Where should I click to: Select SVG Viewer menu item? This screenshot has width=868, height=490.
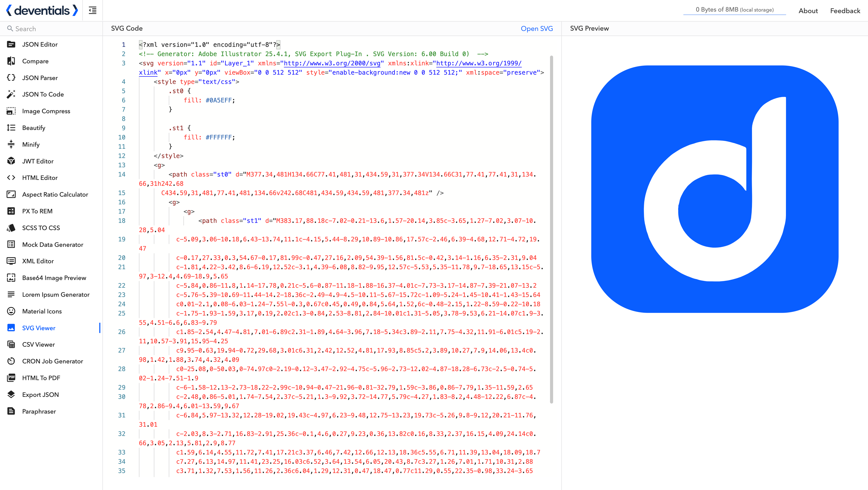coord(39,328)
